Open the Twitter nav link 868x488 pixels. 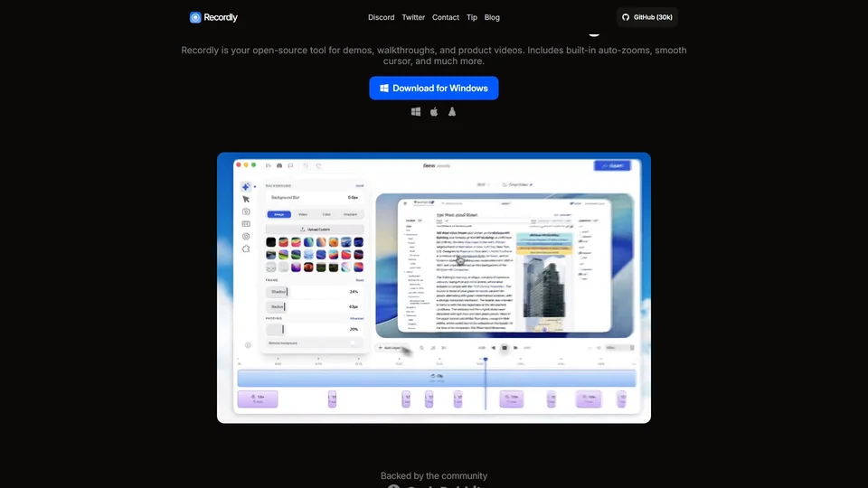coord(413,17)
